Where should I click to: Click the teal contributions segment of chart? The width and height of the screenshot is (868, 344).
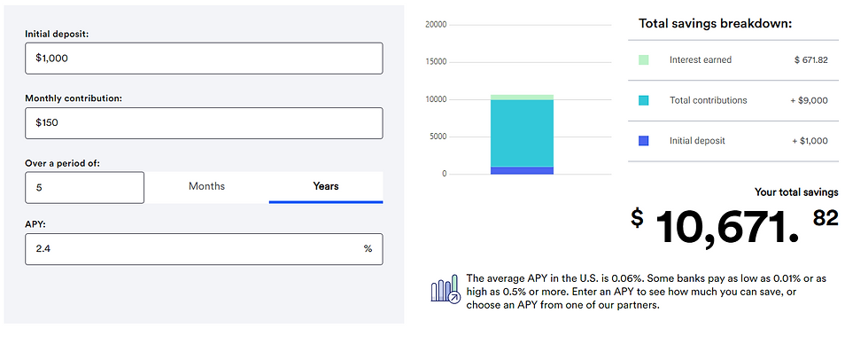(x=522, y=133)
